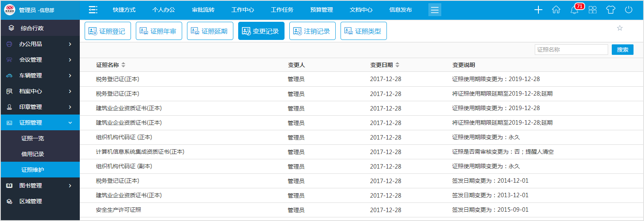Open the home page icon

[556, 10]
